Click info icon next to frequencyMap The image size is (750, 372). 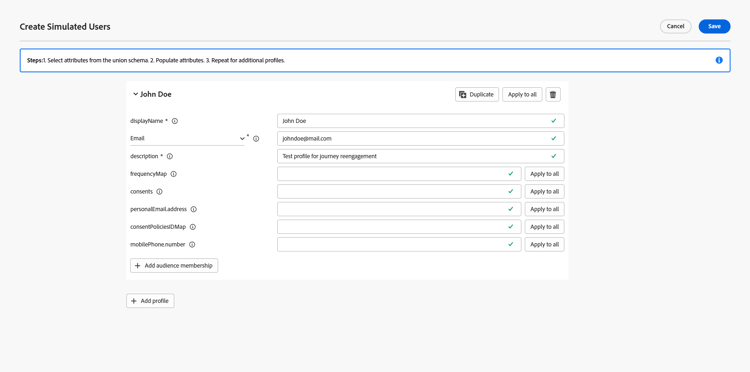click(174, 174)
